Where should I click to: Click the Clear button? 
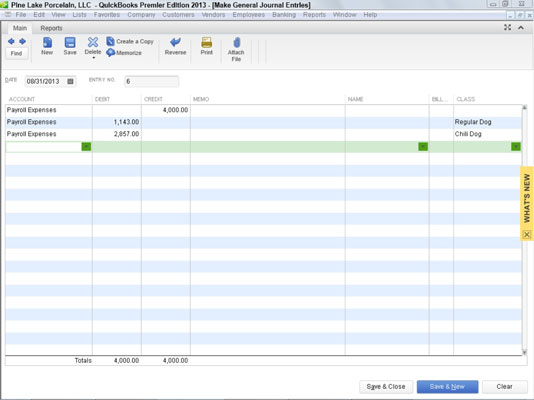(504, 386)
